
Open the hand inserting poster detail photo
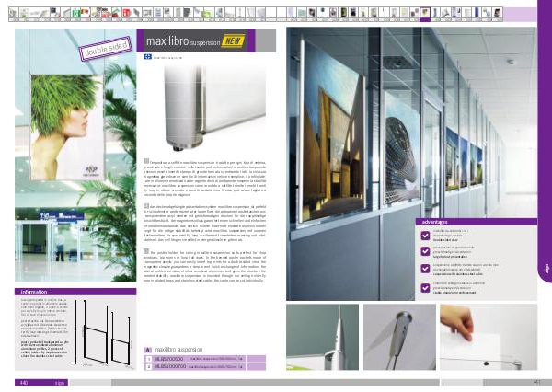coord(489,337)
